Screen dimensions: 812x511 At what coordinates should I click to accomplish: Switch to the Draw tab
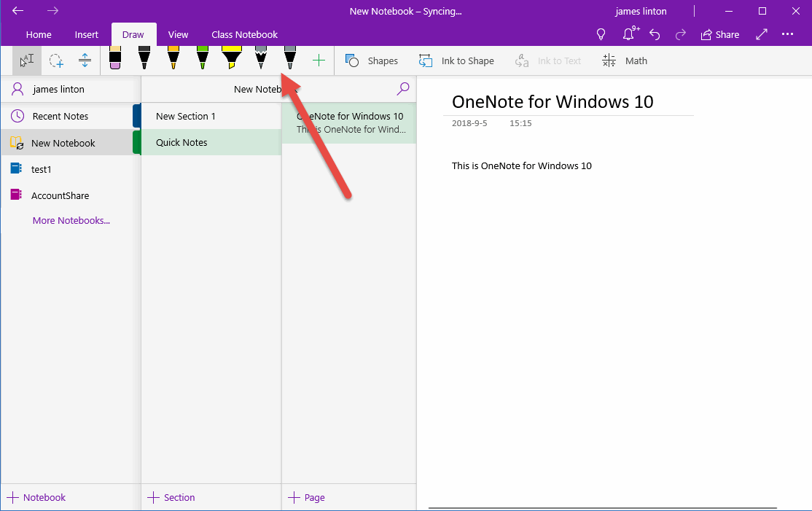[x=133, y=35]
